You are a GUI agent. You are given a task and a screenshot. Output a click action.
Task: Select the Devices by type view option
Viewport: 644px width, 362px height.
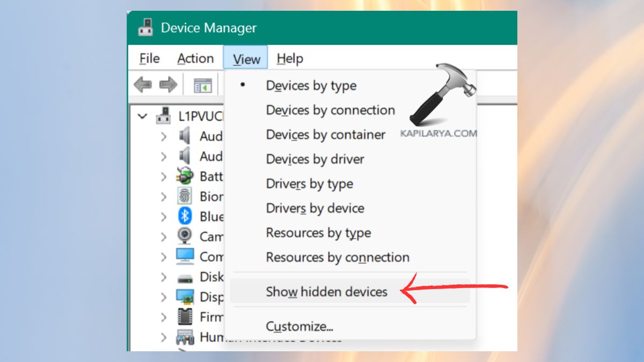coord(311,85)
